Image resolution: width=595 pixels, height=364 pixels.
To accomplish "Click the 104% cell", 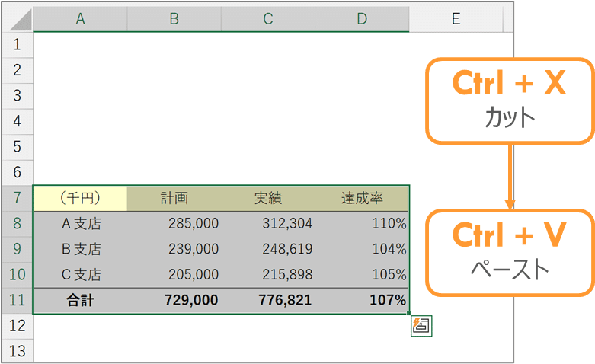I will 362,250.
